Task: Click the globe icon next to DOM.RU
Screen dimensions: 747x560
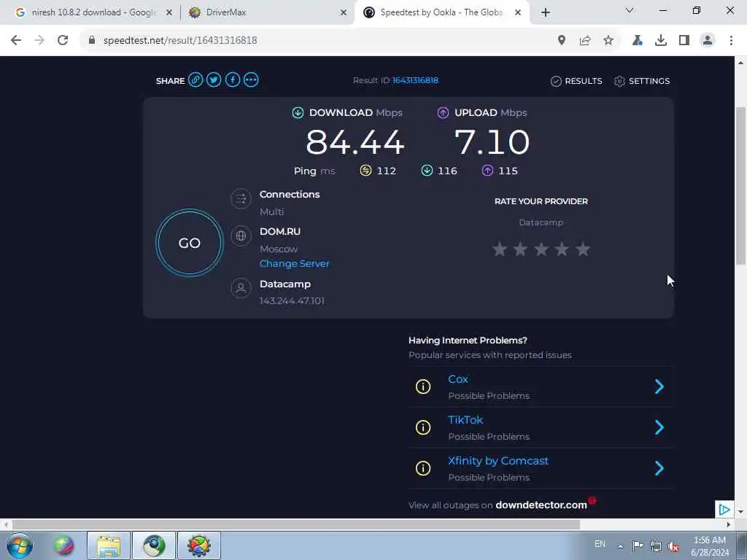Action: (241, 236)
